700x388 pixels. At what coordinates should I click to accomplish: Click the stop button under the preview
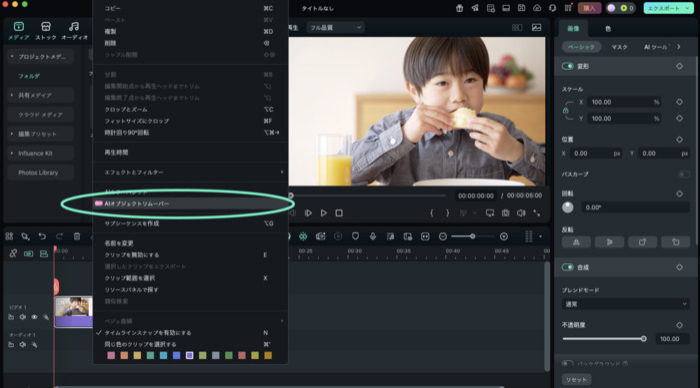coord(339,213)
